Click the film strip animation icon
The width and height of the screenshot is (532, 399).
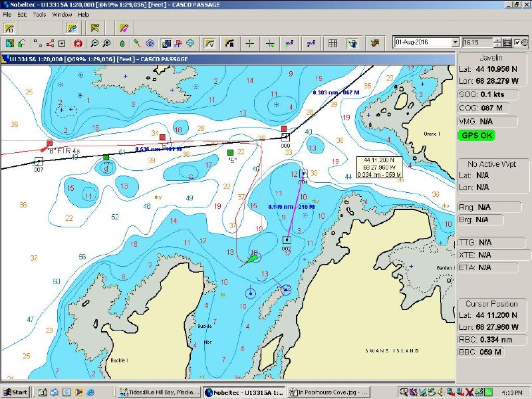pyautogui.click(x=507, y=43)
